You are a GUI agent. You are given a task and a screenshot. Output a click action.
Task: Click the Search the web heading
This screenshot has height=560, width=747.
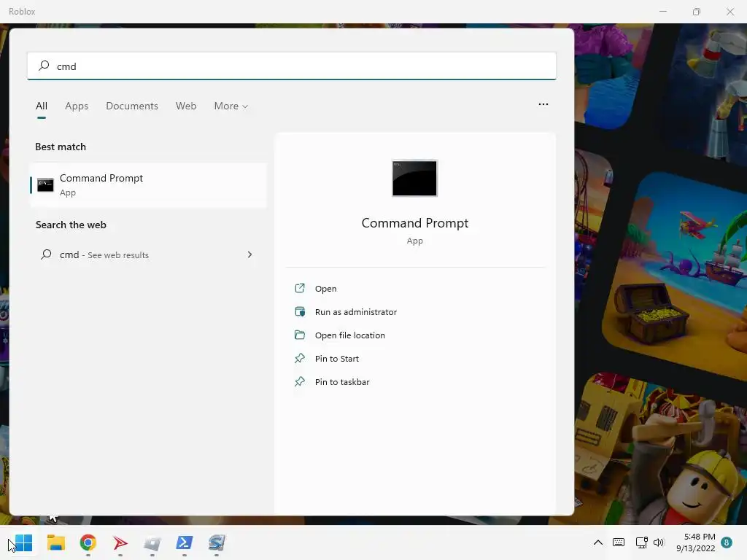71,225
